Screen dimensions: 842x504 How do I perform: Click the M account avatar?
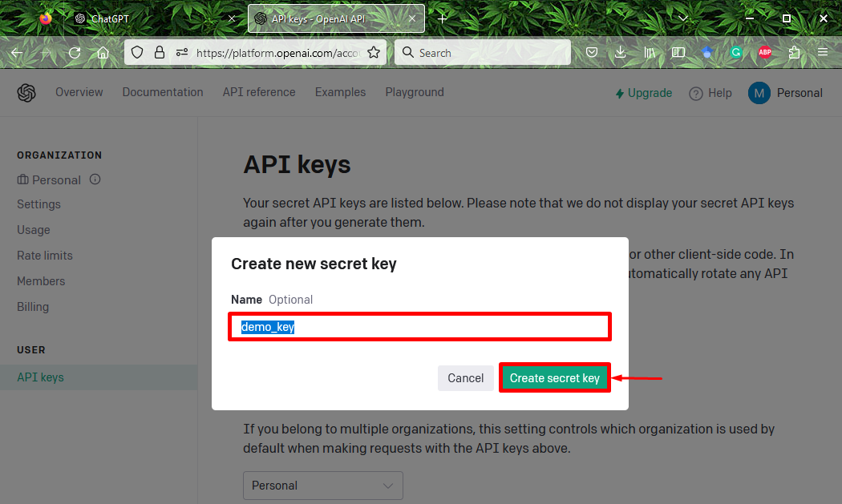pos(759,93)
